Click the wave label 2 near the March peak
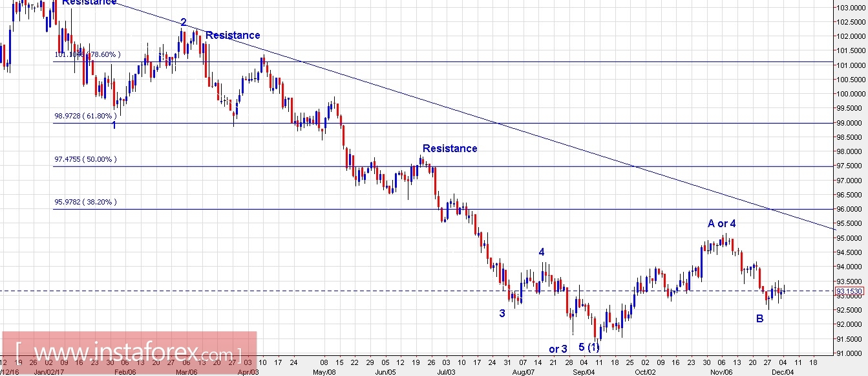 point(184,22)
